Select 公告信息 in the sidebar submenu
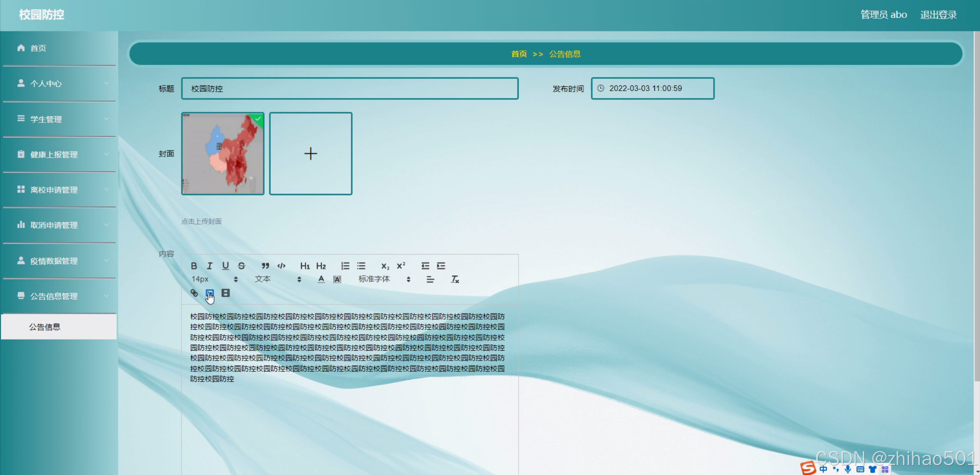The image size is (980, 475). pos(45,327)
